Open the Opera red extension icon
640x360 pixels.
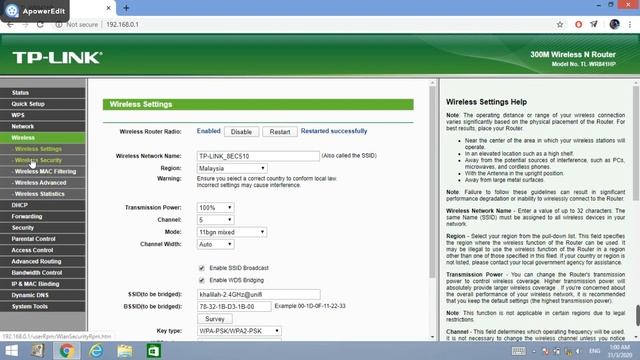(x=578, y=24)
